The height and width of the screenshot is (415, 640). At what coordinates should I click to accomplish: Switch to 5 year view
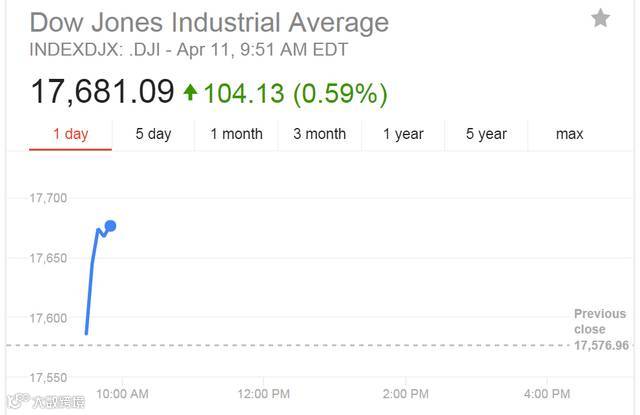pyautogui.click(x=487, y=134)
